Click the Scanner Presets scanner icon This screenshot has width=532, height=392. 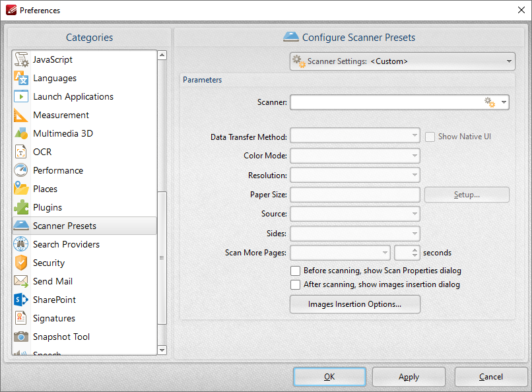click(x=21, y=226)
